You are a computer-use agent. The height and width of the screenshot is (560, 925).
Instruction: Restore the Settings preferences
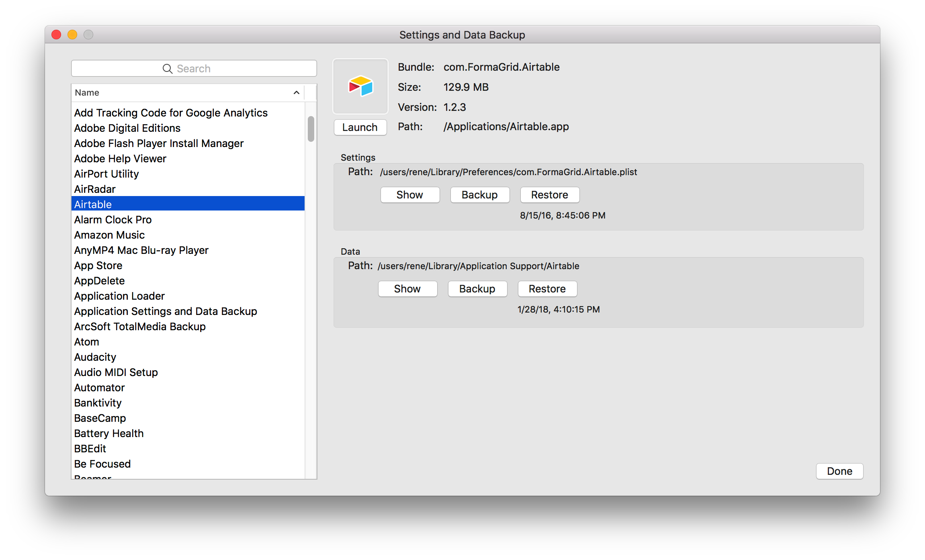pyautogui.click(x=550, y=195)
